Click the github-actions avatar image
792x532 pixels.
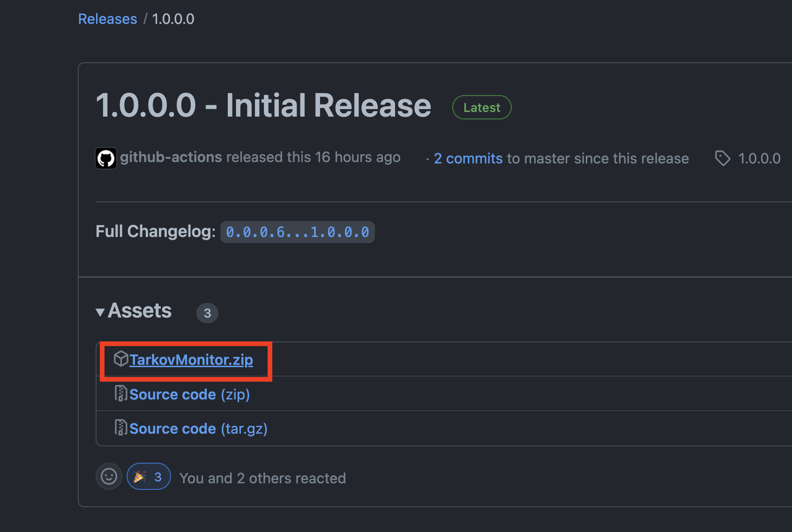(106, 158)
